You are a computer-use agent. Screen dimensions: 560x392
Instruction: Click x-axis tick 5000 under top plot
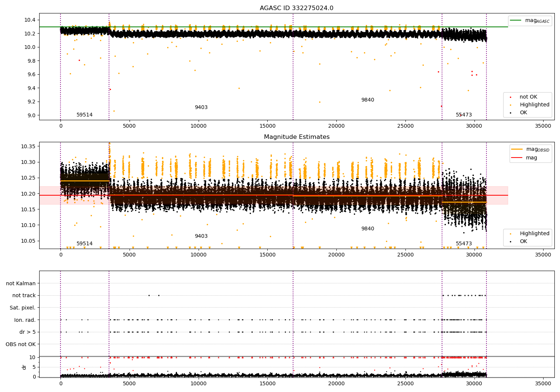[130, 126]
